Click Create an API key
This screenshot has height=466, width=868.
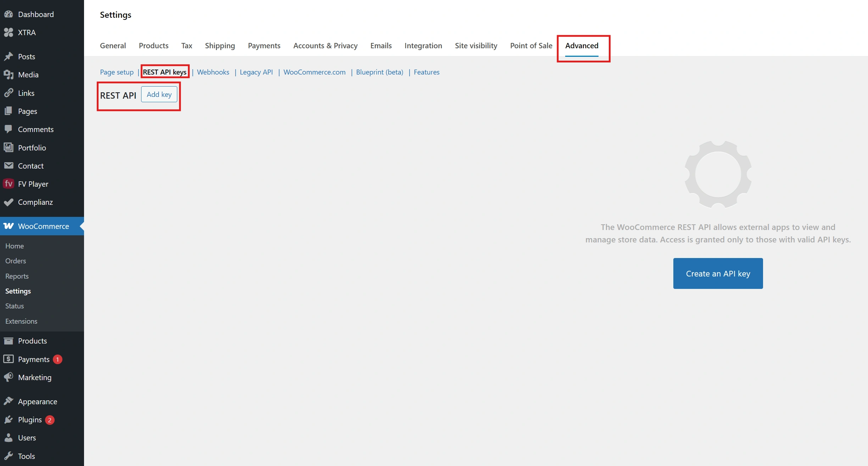point(718,273)
